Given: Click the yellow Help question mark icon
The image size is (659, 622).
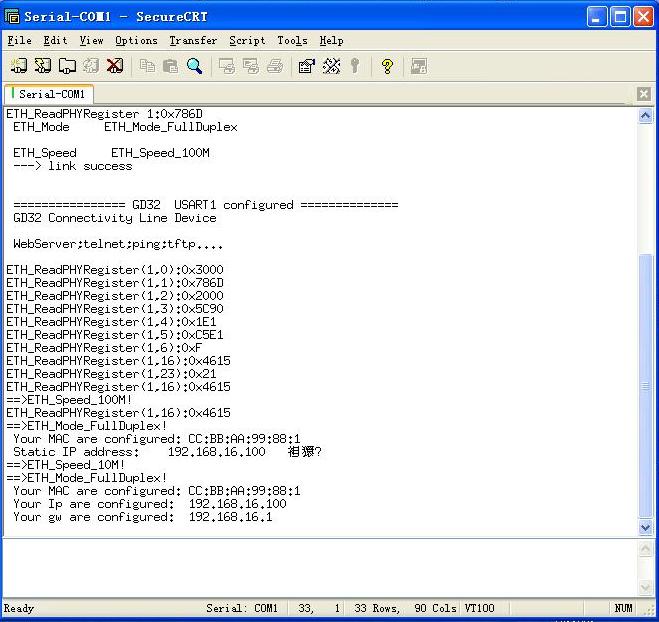Looking at the screenshot, I should [387, 66].
